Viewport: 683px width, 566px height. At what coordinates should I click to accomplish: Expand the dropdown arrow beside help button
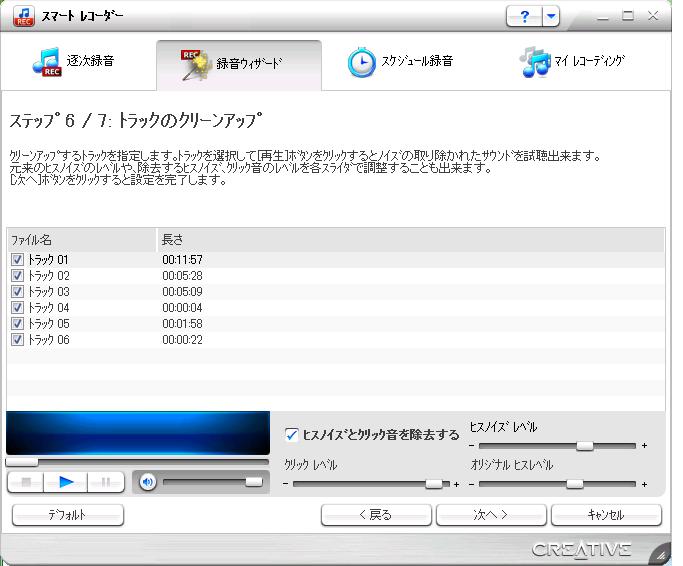[551, 17]
